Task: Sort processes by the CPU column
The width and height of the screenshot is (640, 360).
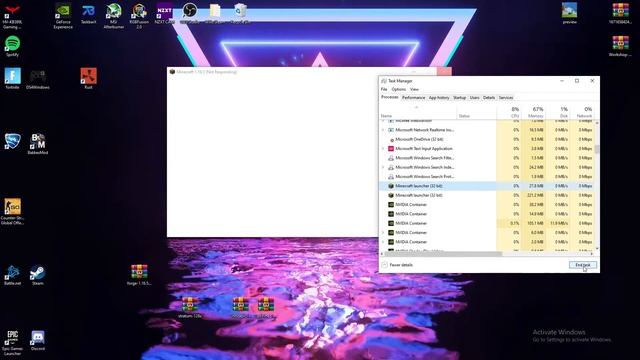Action: (509, 112)
